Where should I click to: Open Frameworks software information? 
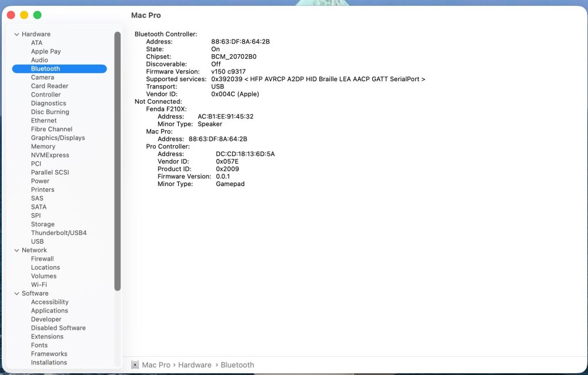pyautogui.click(x=49, y=354)
